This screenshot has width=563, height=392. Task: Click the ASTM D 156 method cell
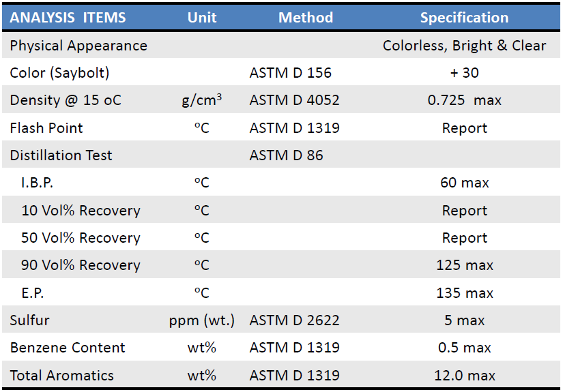290,73
